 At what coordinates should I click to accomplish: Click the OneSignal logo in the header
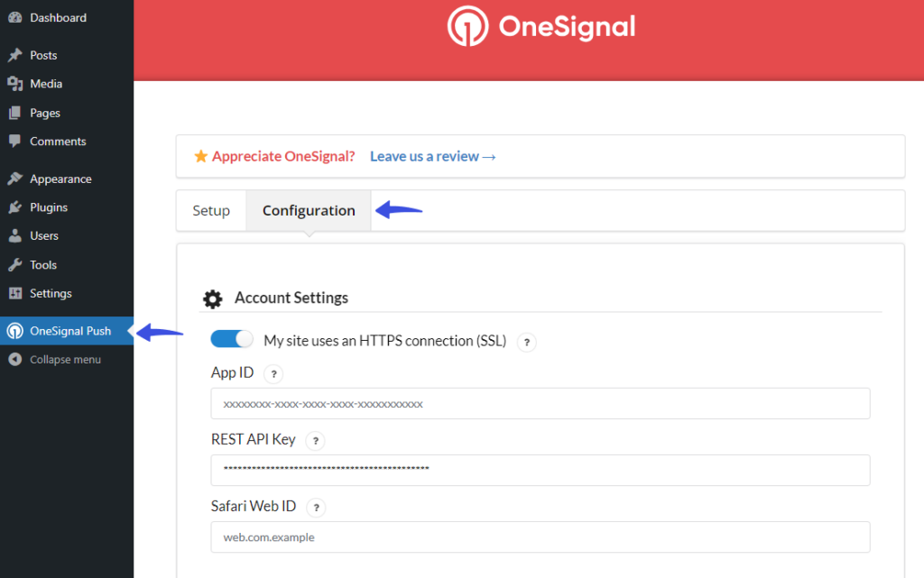[541, 26]
